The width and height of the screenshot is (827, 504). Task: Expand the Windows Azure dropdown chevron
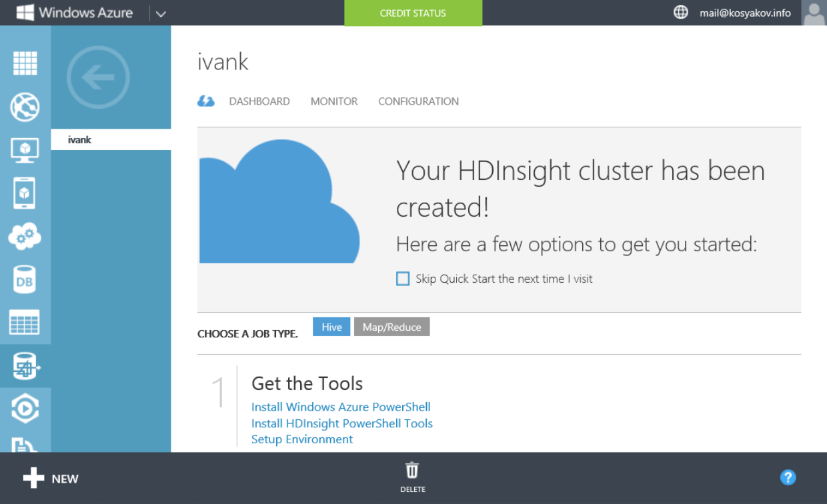pos(160,13)
